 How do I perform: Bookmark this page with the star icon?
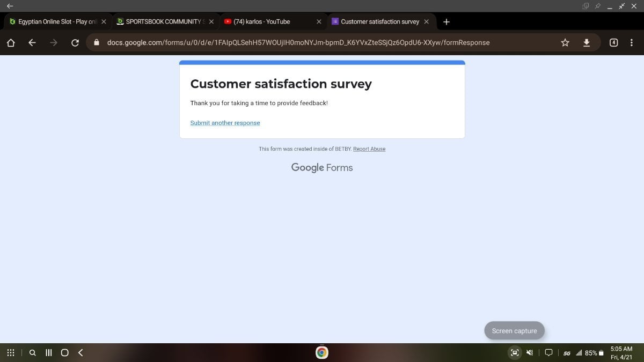pyautogui.click(x=565, y=43)
